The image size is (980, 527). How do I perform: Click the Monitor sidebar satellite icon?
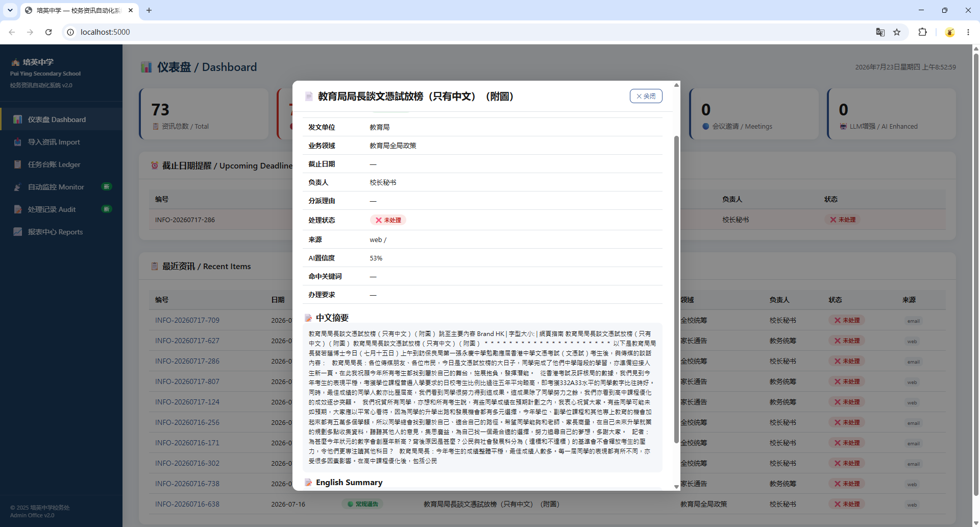(18, 187)
